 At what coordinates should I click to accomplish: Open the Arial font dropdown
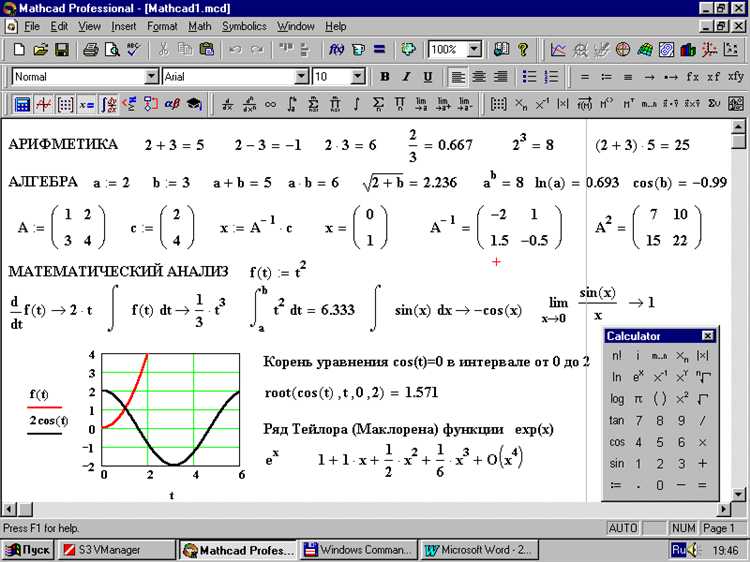[x=301, y=76]
